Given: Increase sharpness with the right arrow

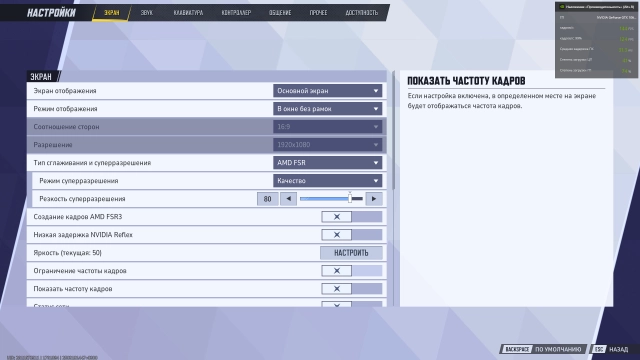Looking at the screenshot, I should pos(374,199).
